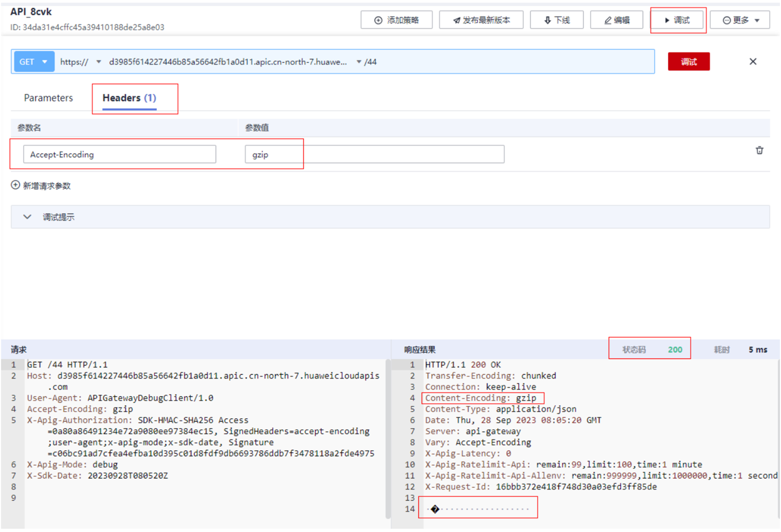Click the garbled gzip body on line 14
This screenshot has width=781, height=532.
(x=478, y=509)
